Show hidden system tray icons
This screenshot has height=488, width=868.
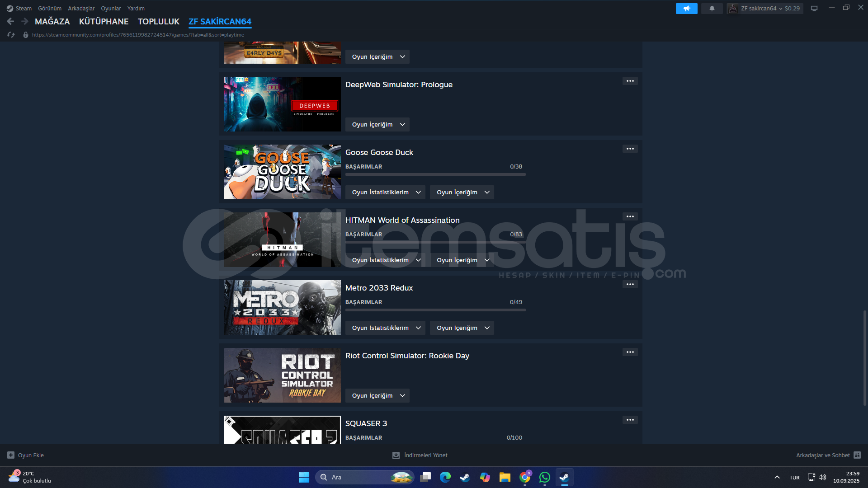point(777,477)
